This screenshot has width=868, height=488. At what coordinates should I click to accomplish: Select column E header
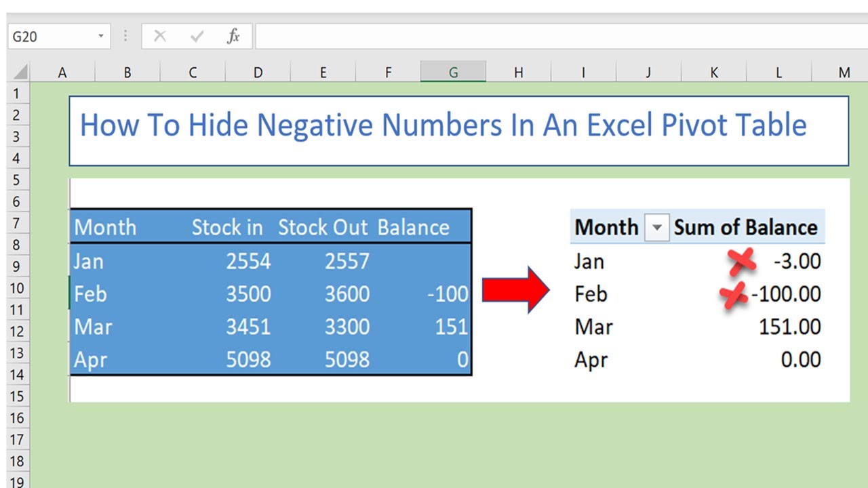coord(323,72)
